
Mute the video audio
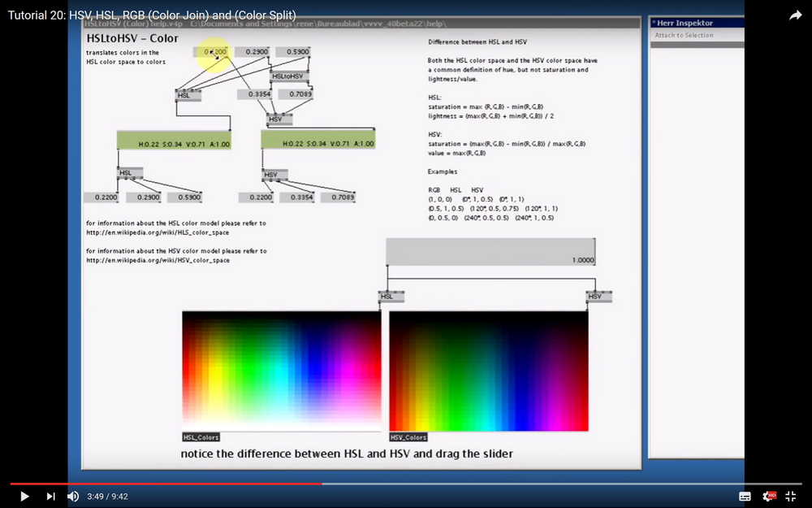[72, 496]
